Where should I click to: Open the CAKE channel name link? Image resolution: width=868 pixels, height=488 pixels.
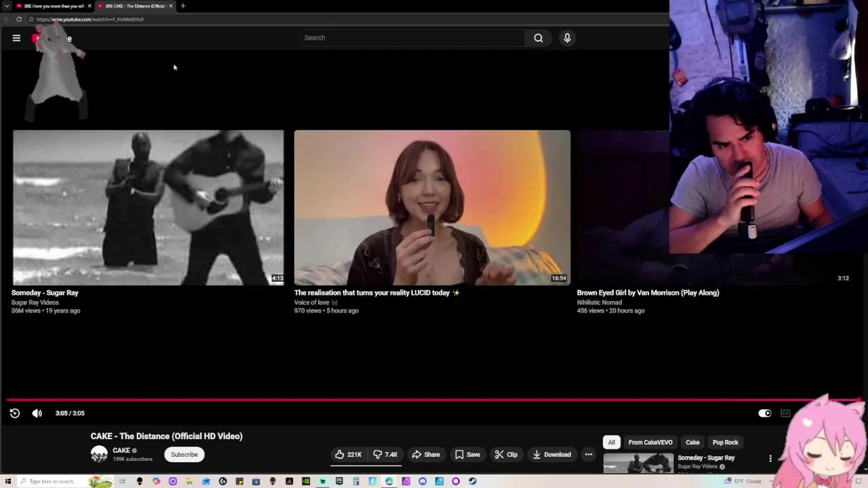(121, 451)
